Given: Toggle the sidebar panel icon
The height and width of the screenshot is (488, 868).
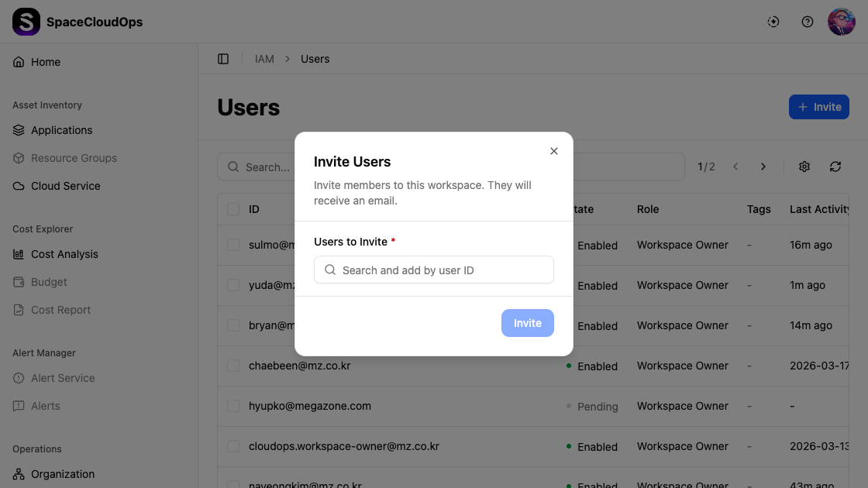Looking at the screenshot, I should coord(223,59).
